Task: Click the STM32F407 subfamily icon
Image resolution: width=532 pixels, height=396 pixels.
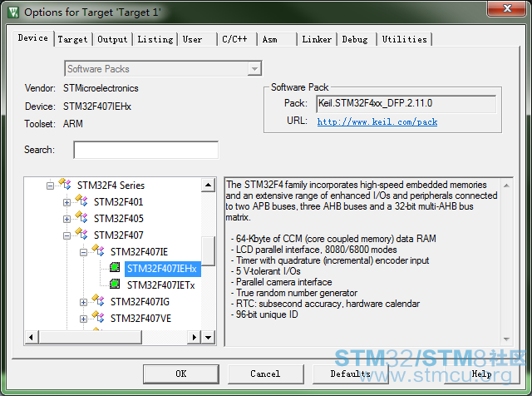Action: click(x=81, y=234)
